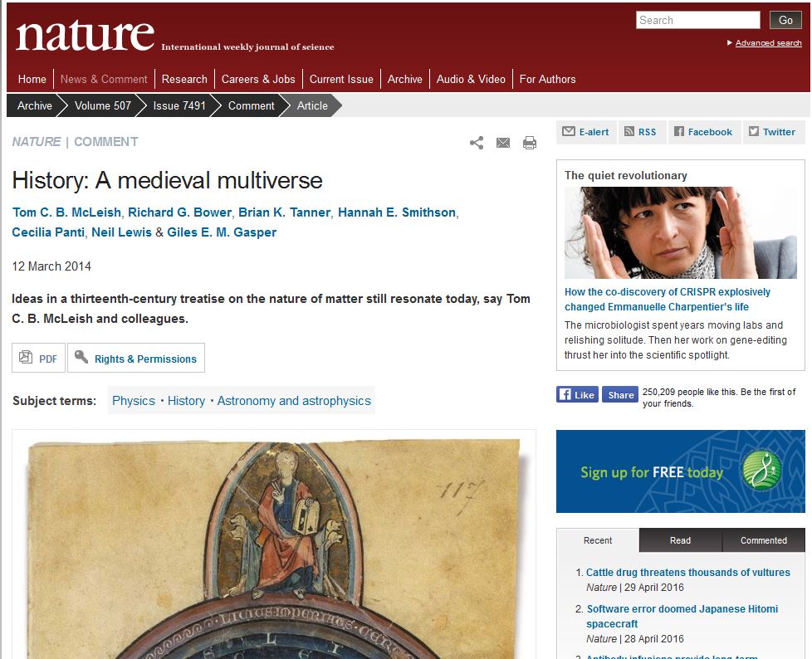This screenshot has height=659, width=812.
Task: Open the Careers & Jobs menu
Action: pos(258,79)
